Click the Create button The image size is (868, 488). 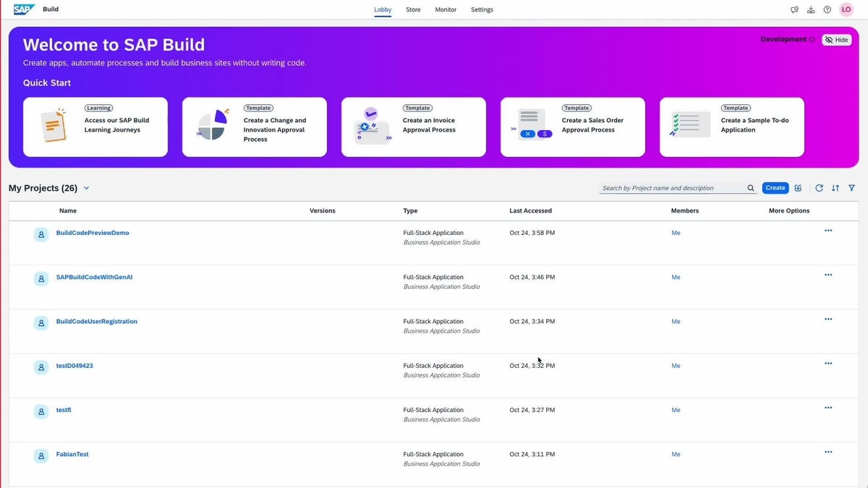pos(775,187)
